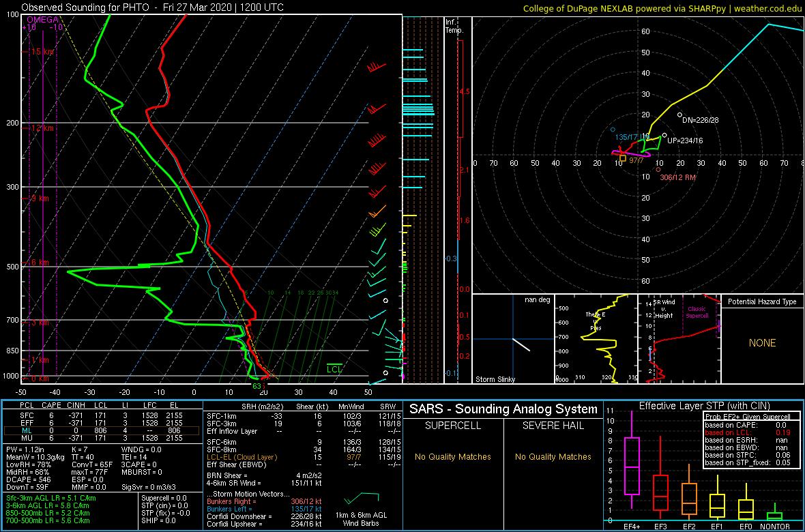Click the red EF3 box plot
The width and height of the screenshot is (805, 532).
click(660, 479)
